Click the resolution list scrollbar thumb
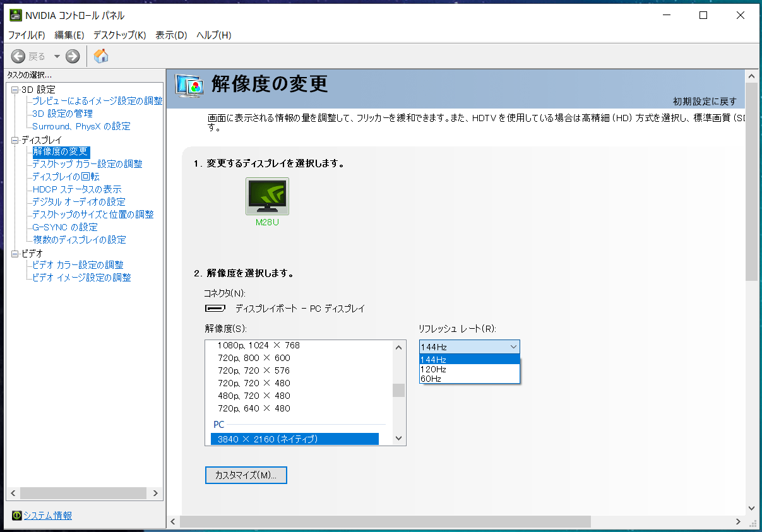This screenshot has width=762, height=532. tap(398, 390)
